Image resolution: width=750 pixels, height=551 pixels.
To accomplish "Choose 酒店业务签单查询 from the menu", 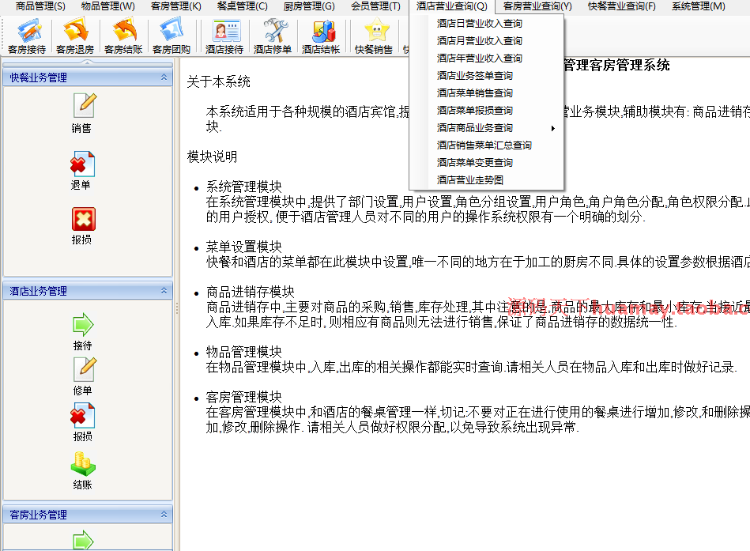I will (x=486, y=76).
